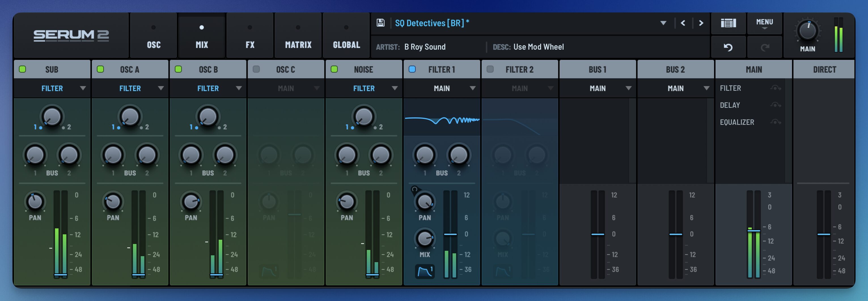Toggle the MAIN Filter routing icon
The image size is (868, 301).
775,88
